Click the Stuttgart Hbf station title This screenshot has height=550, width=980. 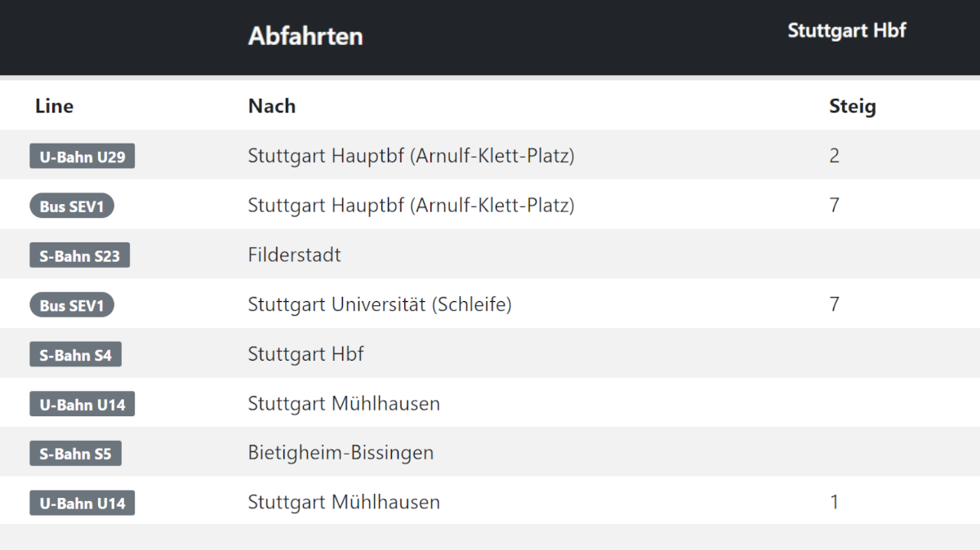(847, 30)
